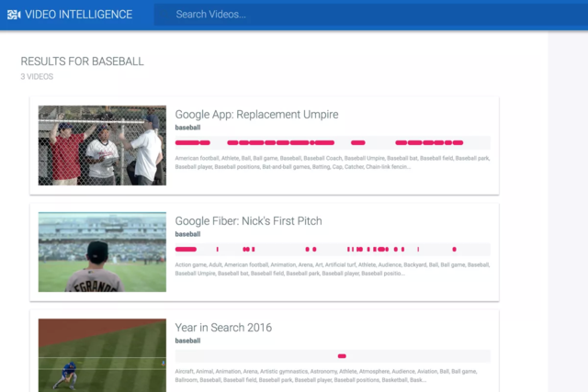Click the baseball label in Year in Search card
Image resolution: width=588 pixels, height=392 pixels.
click(187, 341)
